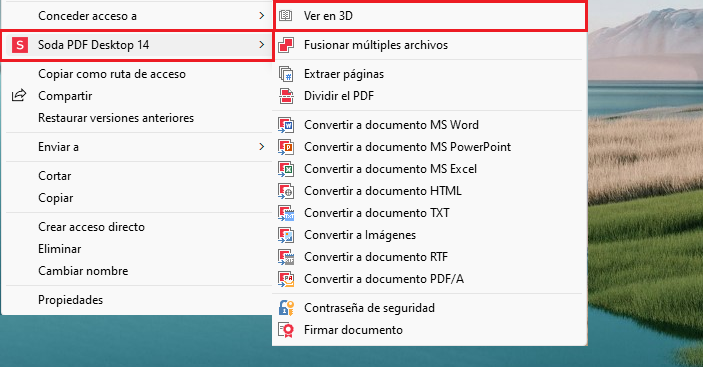Click the TXT conversion icon
Screen dimensions: 703x367
(x=286, y=213)
